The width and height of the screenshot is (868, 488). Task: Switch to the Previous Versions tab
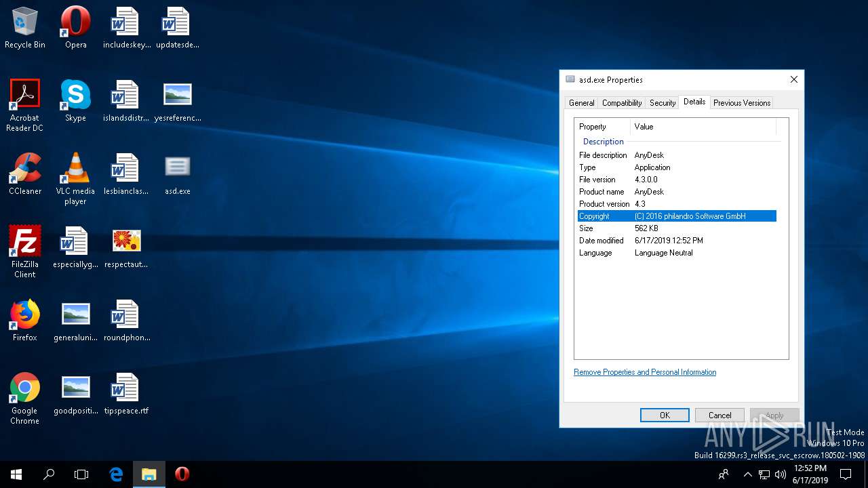point(742,103)
